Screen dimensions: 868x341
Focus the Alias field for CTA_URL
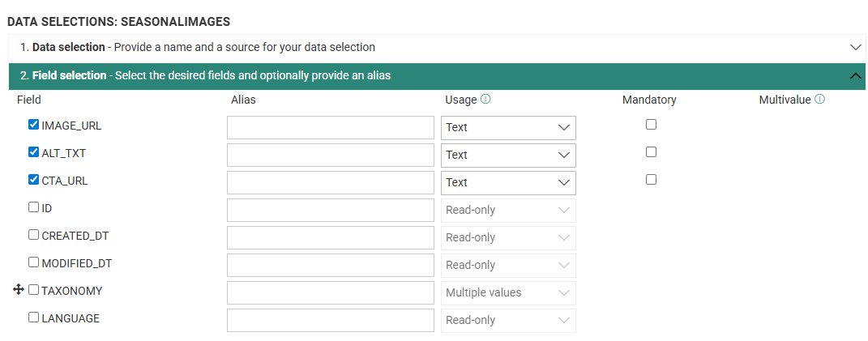click(331, 183)
